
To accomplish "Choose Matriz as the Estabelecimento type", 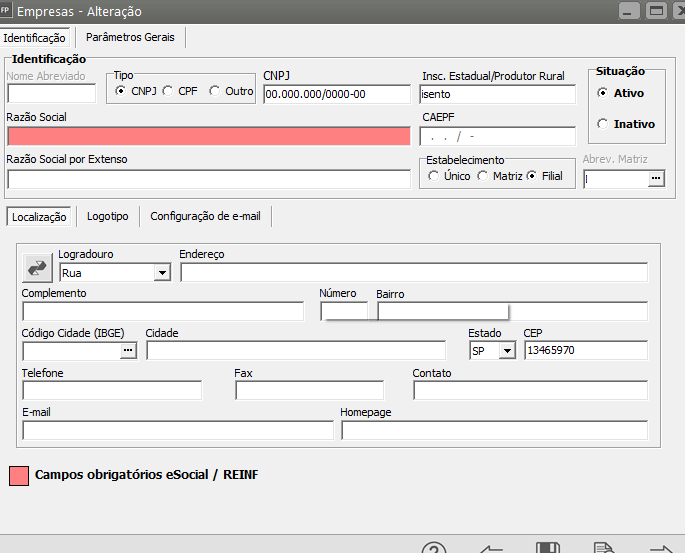I will click(x=482, y=177).
